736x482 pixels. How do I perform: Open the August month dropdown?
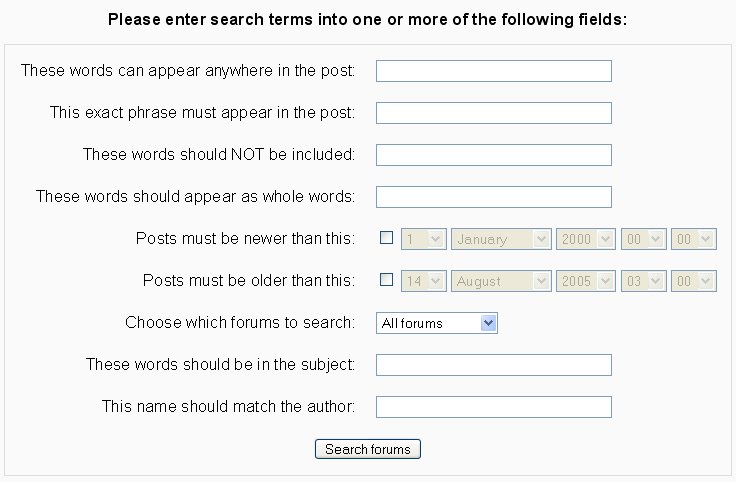501,281
